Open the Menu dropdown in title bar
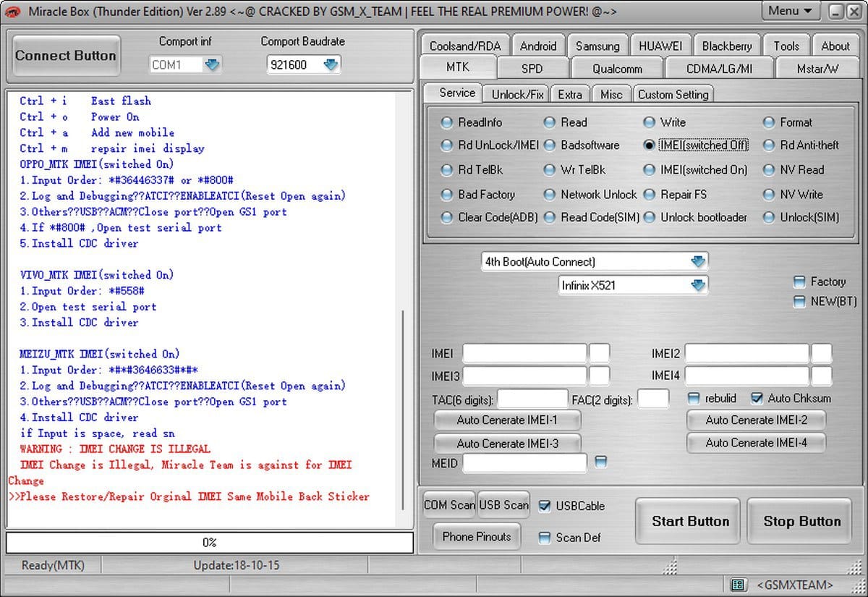868x597 pixels. (x=791, y=11)
